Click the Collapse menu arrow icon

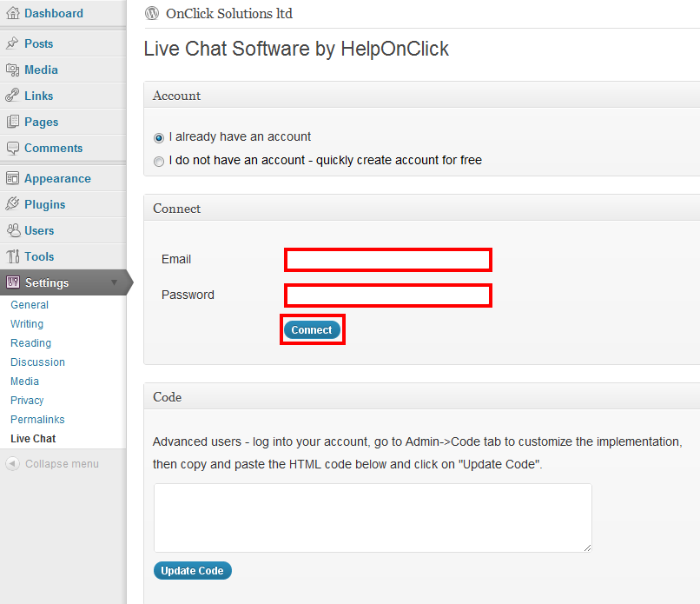[12, 464]
